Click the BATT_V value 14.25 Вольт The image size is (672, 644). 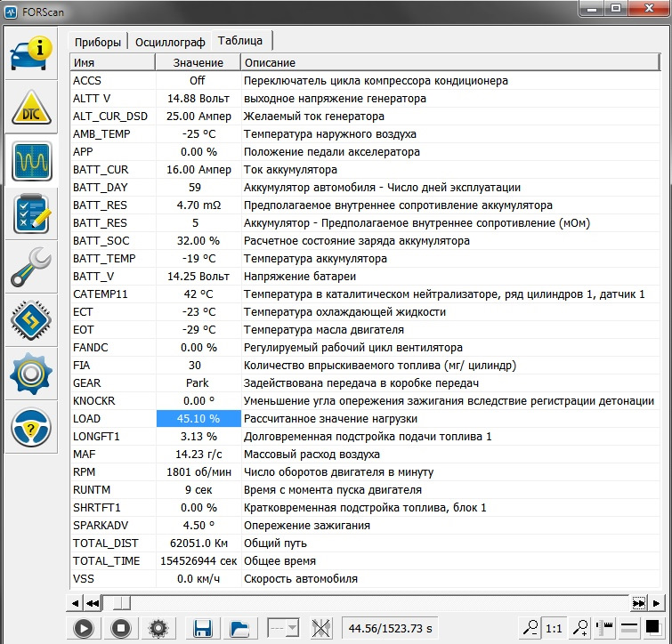(198, 276)
